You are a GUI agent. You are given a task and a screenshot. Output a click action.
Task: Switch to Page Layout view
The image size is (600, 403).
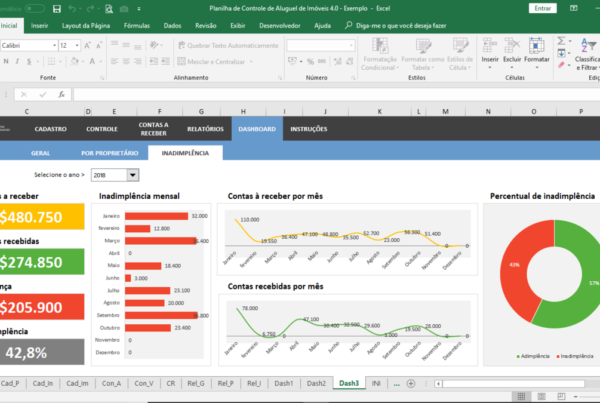[x=541, y=396]
